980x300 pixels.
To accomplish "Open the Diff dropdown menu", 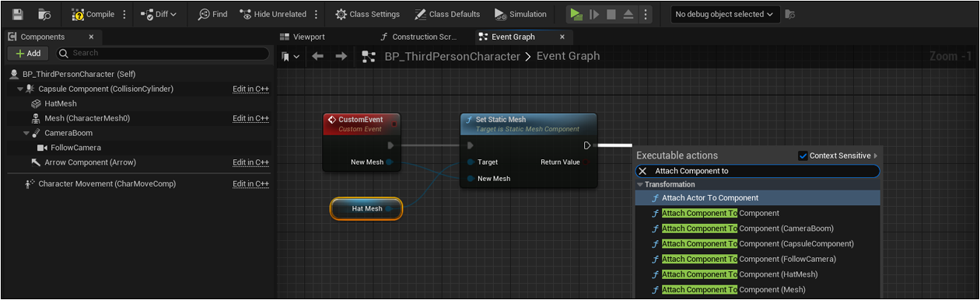I will [159, 14].
